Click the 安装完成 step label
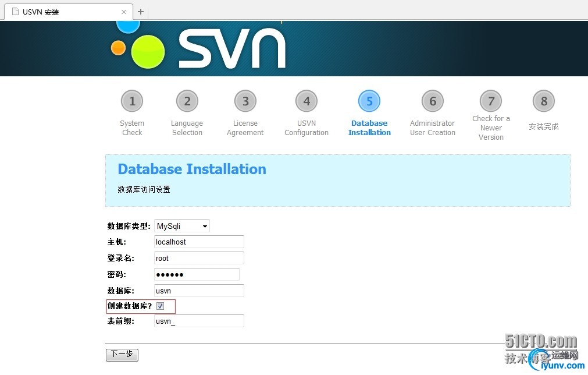Viewport: 588px width, 375px height. click(544, 127)
